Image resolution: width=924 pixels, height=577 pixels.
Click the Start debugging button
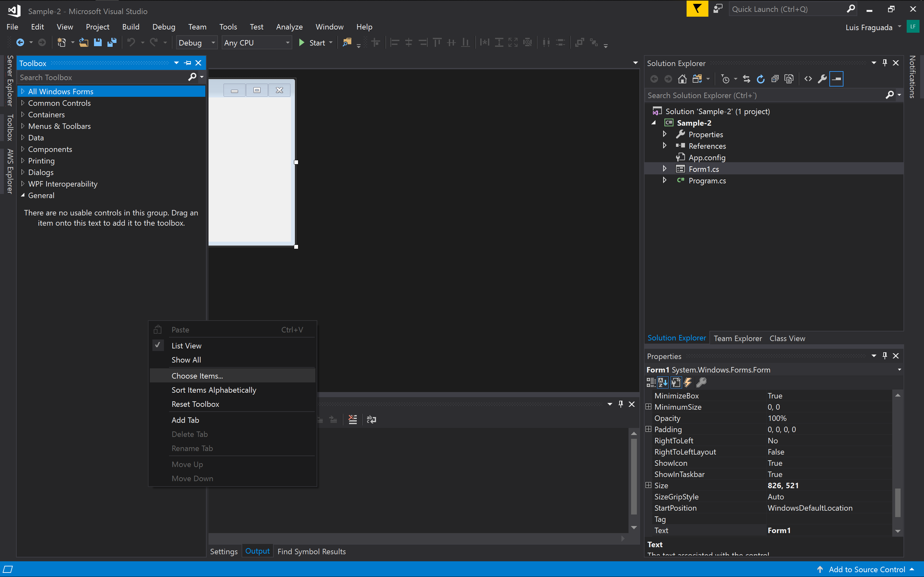[x=312, y=43]
